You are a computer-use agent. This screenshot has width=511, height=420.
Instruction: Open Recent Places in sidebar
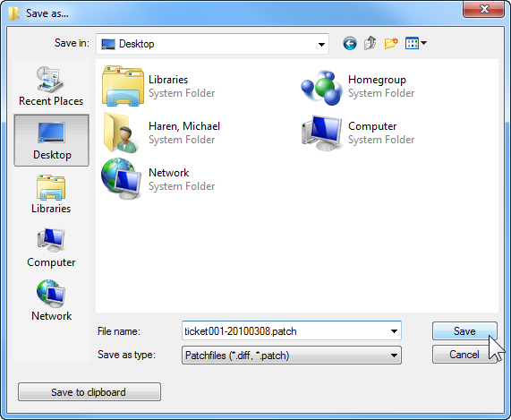coord(51,86)
